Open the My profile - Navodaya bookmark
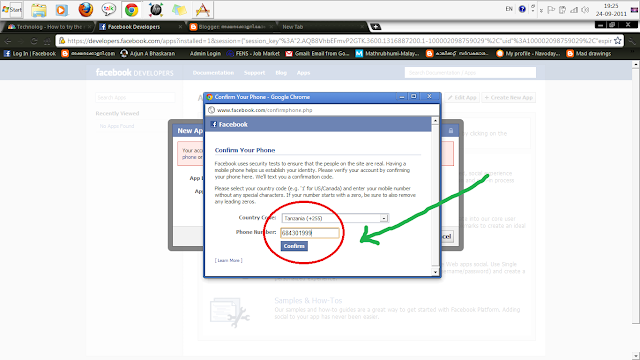Image resolution: width=640 pixels, height=360 pixels. coord(528,53)
